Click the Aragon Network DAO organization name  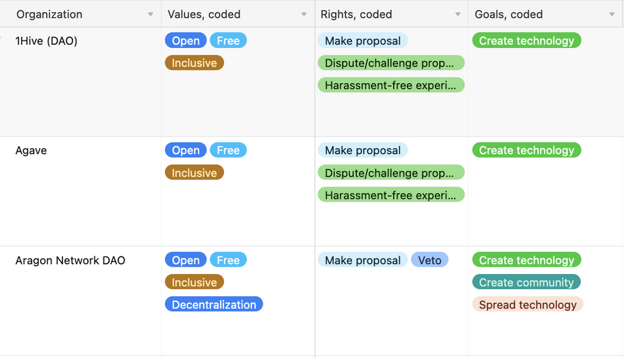(x=70, y=260)
